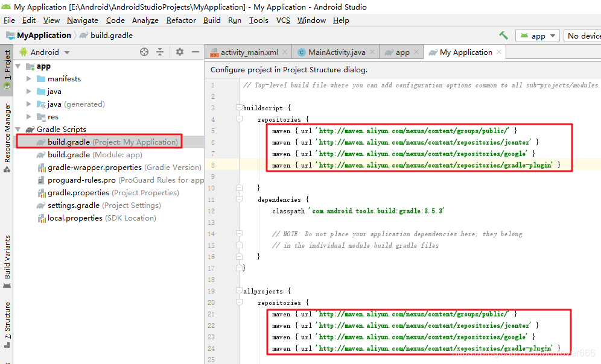Switch to the MainActivity.java tab

pos(337,52)
